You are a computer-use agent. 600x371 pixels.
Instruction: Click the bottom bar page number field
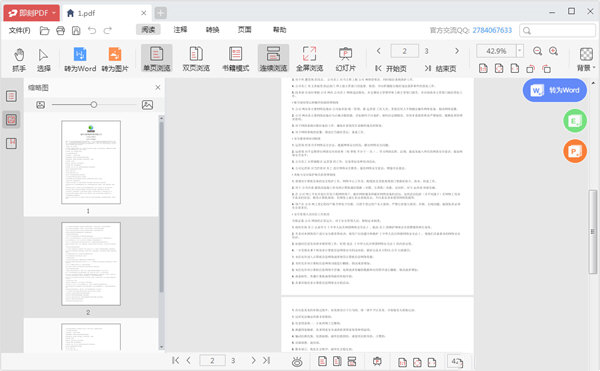tap(212, 360)
